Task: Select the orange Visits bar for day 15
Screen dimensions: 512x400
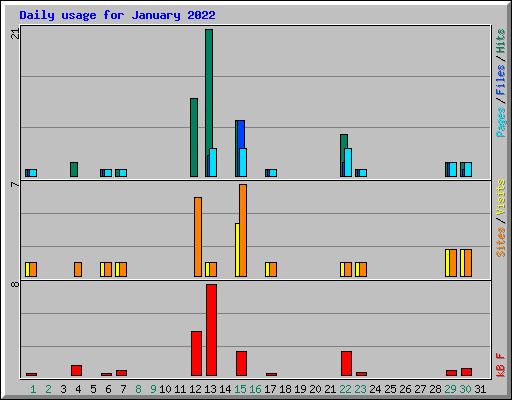Action: point(243,230)
